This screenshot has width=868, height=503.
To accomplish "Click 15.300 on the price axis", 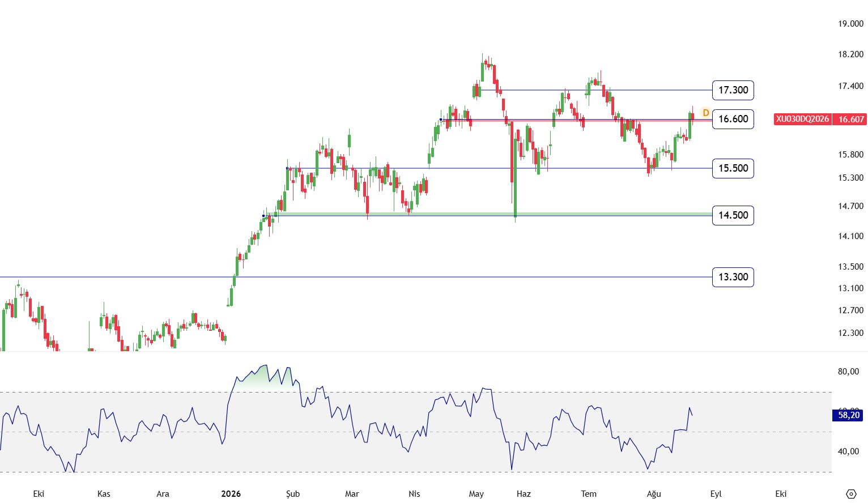I will click(x=851, y=178).
